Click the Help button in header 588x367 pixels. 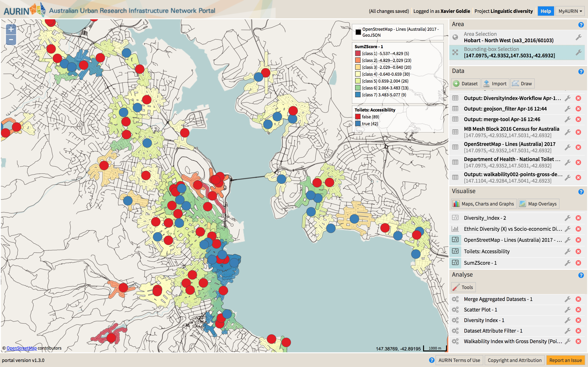pos(546,11)
